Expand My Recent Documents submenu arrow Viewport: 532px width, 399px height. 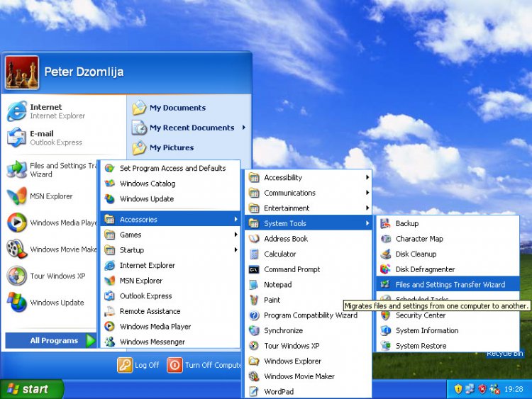[x=243, y=128]
